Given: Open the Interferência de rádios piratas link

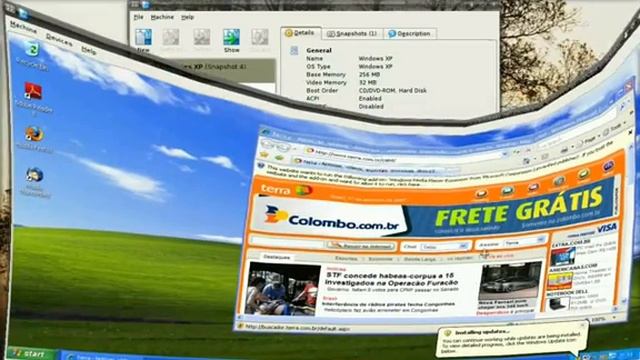Looking at the screenshot, I should [x=388, y=304].
